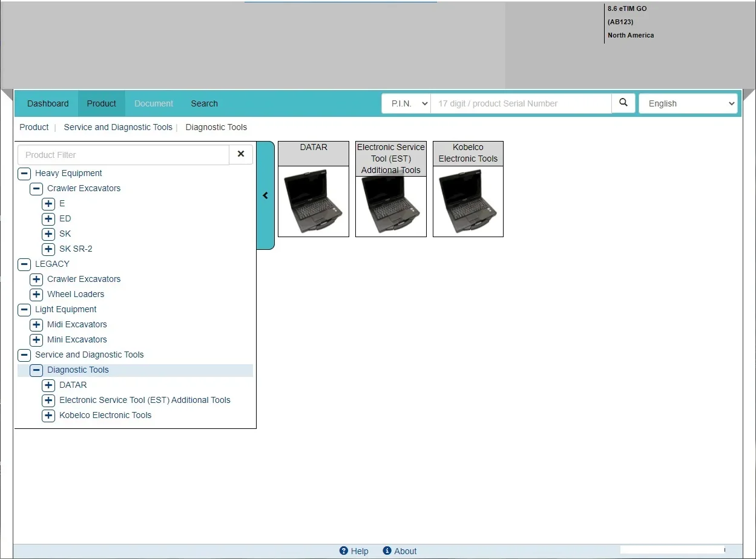Expand LEGACY Wheel Loaders node
The width and height of the screenshot is (756, 559).
[36, 294]
